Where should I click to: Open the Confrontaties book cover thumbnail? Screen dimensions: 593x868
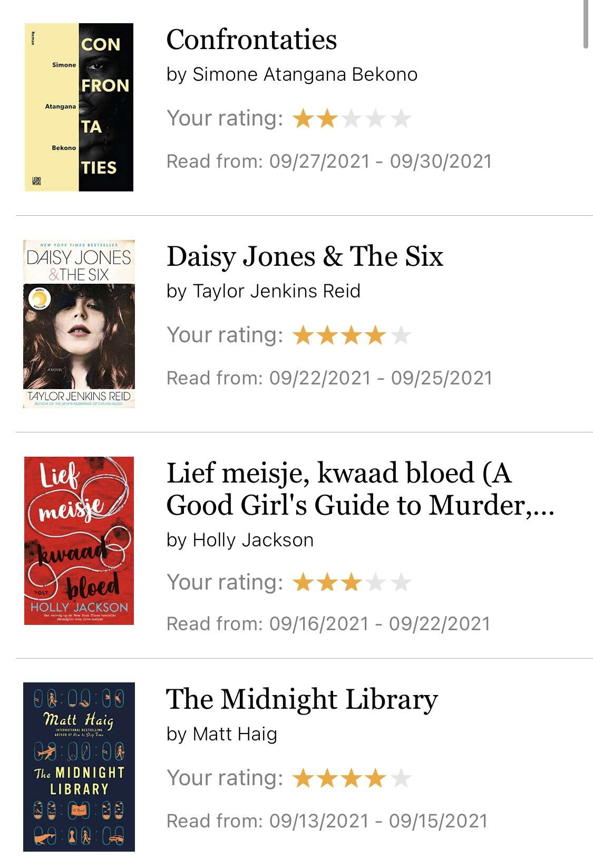click(x=79, y=107)
